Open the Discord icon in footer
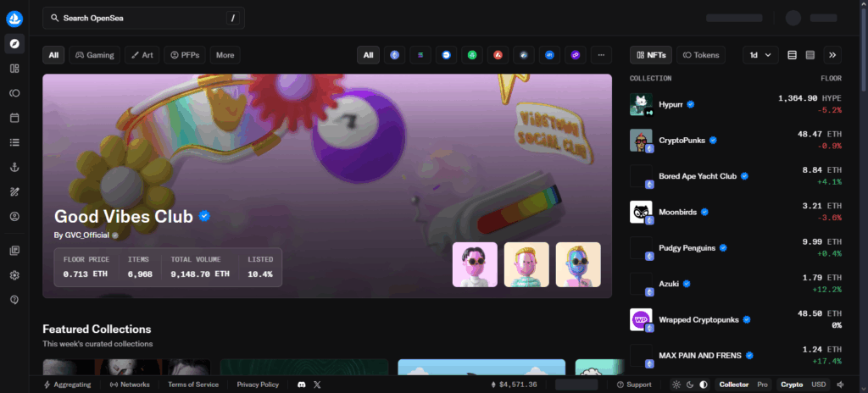 301,385
